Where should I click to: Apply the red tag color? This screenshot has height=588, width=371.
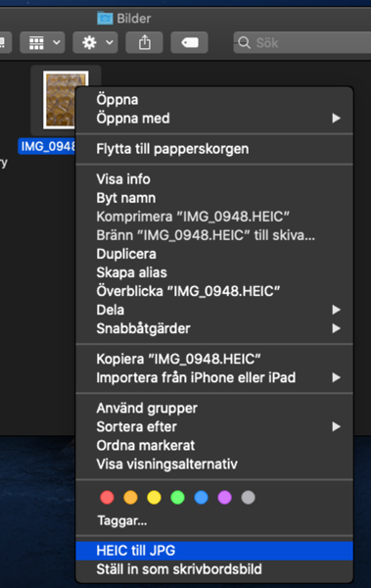107,498
